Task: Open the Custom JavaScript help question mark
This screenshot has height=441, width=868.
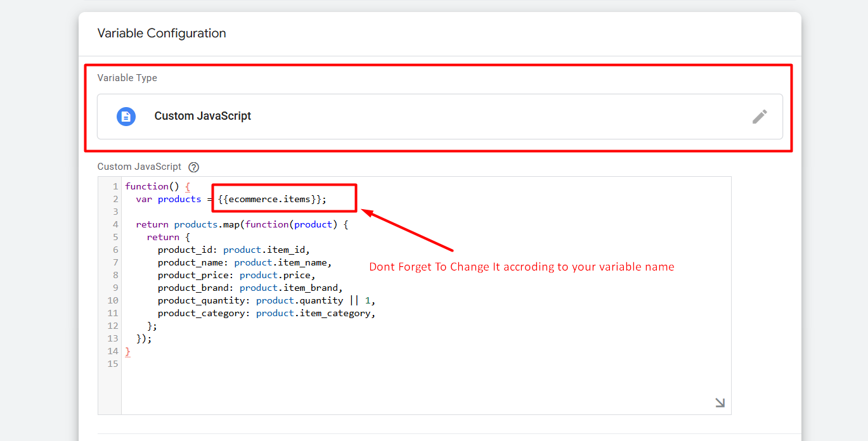Action: click(194, 167)
